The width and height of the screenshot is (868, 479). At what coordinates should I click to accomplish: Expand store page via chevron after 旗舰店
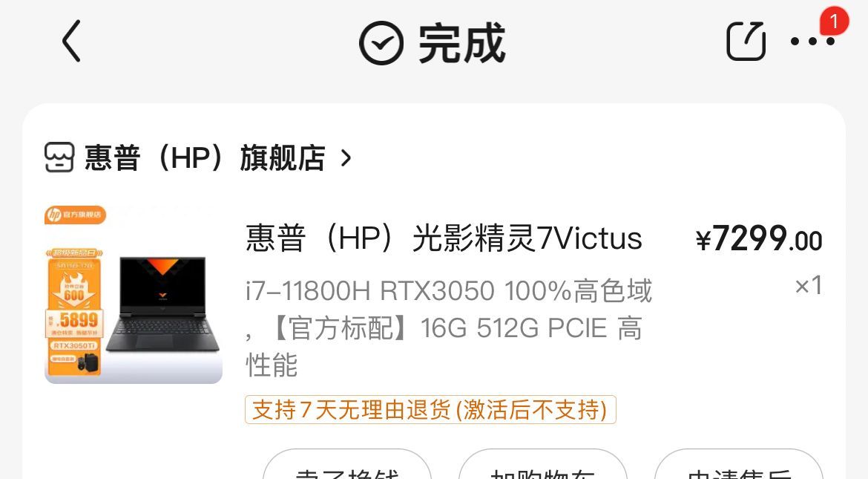pyautogui.click(x=346, y=158)
